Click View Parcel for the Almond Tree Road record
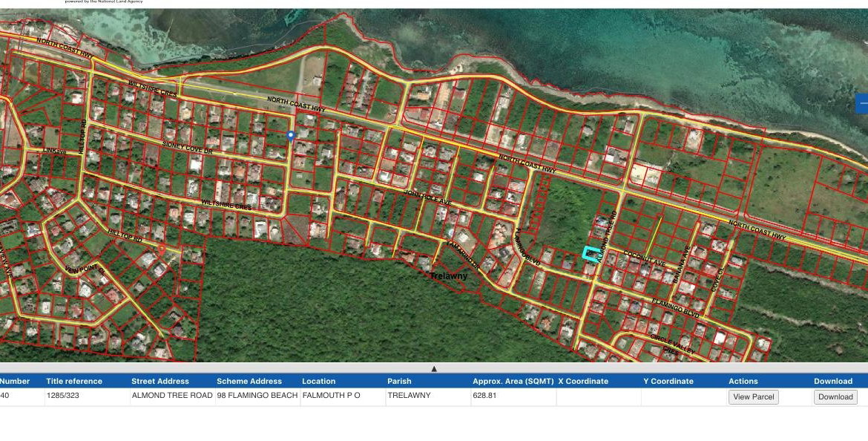The image size is (868, 441). [x=754, y=396]
